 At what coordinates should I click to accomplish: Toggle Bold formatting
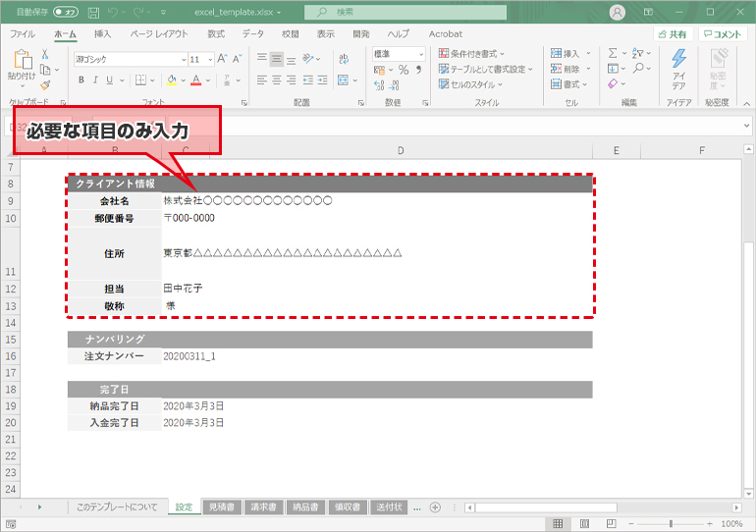click(x=81, y=80)
